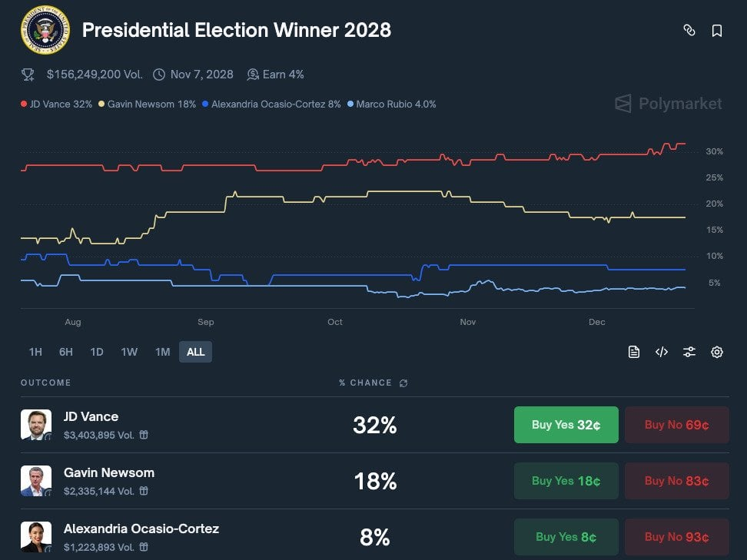747x560 pixels.
Task: Click the embed code icon
Action: pos(662,352)
